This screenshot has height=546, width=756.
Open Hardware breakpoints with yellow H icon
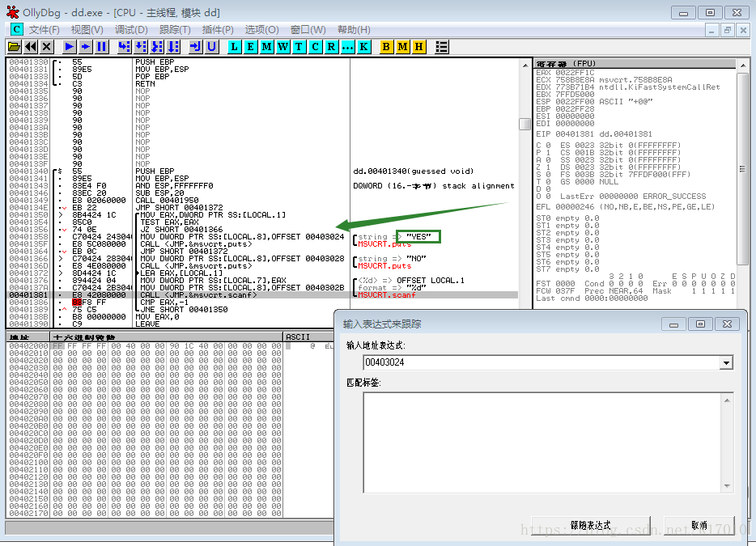418,47
